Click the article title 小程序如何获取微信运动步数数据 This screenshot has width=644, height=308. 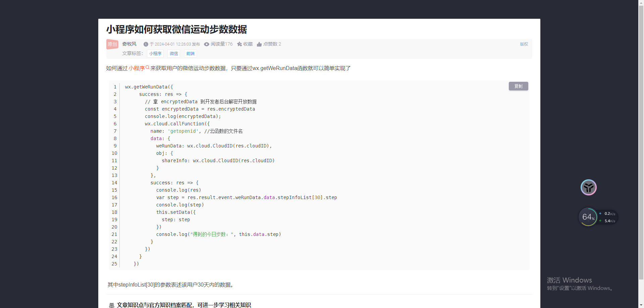(x=176, y=29)
